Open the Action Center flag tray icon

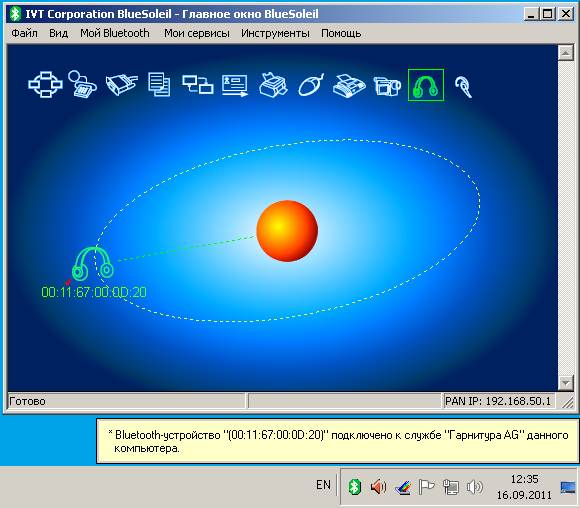(x=426, y=487)
